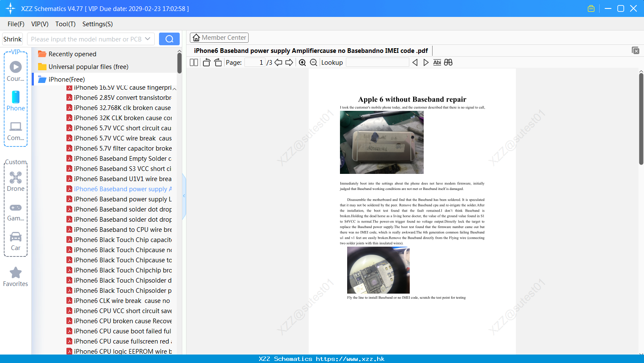Screen dimensions: 644x363
Task: Rotate the page counterclockwise
Action: pyautogui.click(x=206, y=63)
